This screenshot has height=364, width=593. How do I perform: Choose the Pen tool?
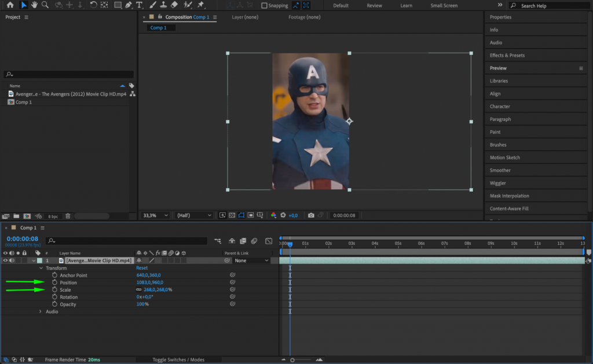(x=127, y=5)
